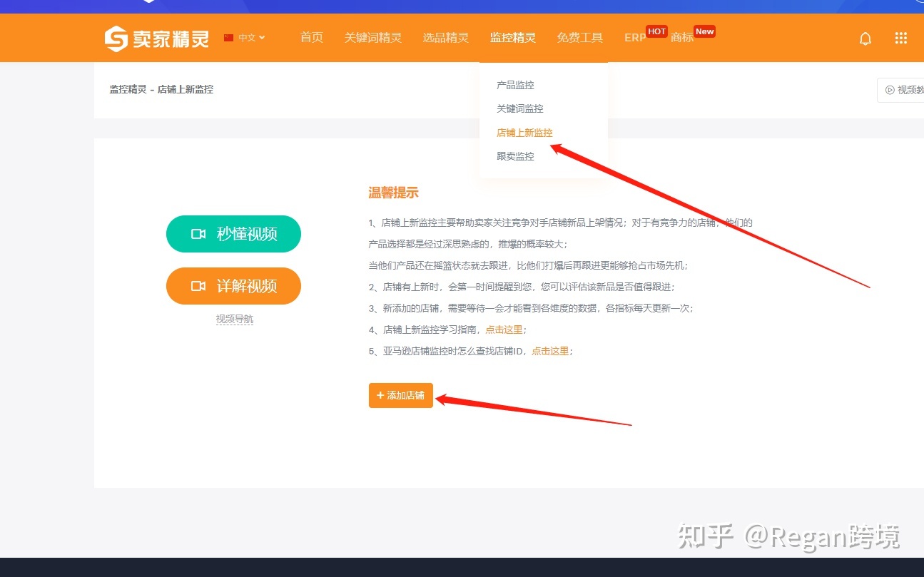The image size is (924, 577).
Task: Open the 商标 menu item
Action: coord(681,38)
